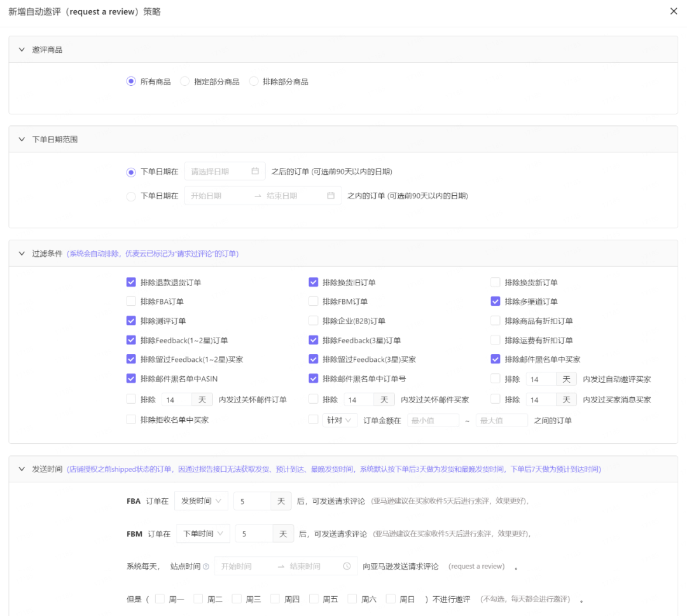687x616 pixels.
Task: Uncheck 排除测评订单
Action: click(x=131, y=320)
